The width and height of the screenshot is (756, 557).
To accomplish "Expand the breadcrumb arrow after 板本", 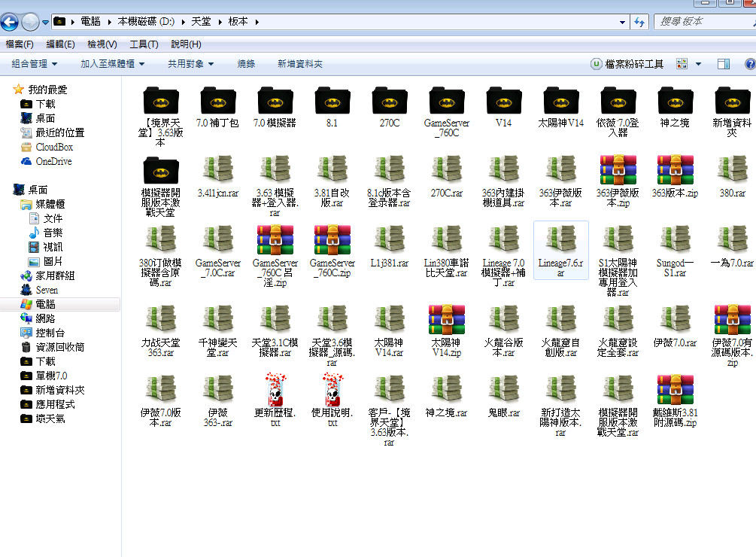I will (x=257, y=22).
